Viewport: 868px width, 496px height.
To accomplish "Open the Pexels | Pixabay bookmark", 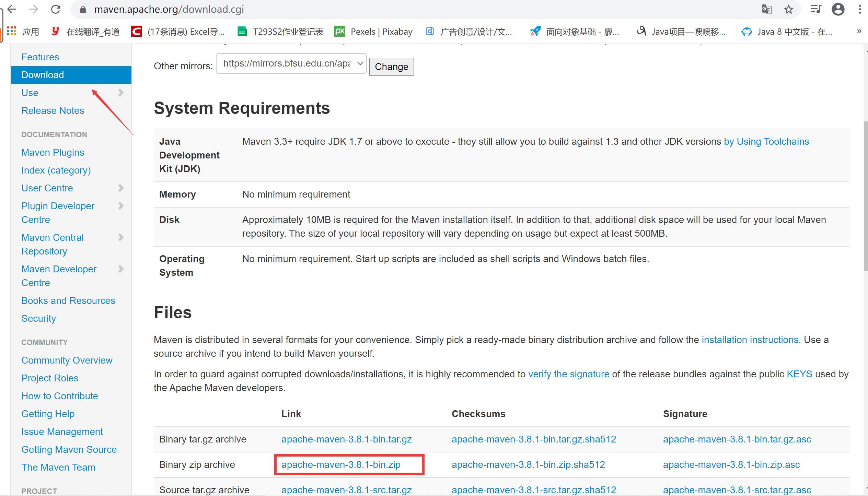I will click(373, 32).
